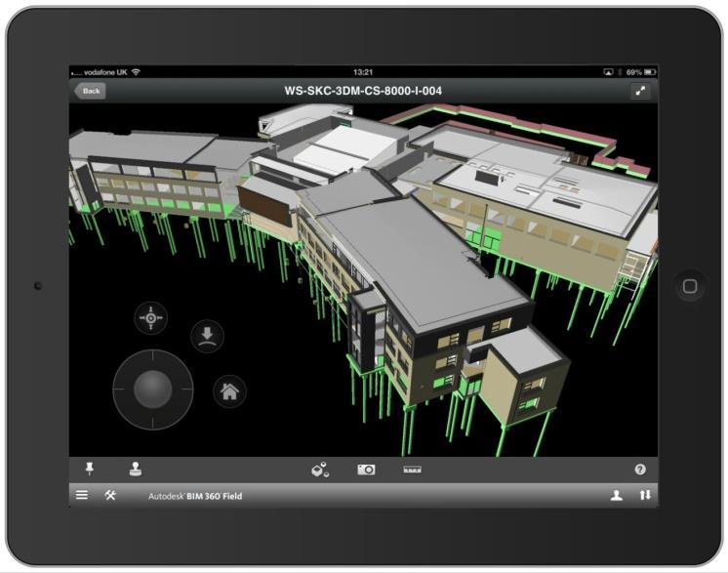This screenshot has height=573, width=728.
Task: Reset view with the home icon
Action: (229, 391)
